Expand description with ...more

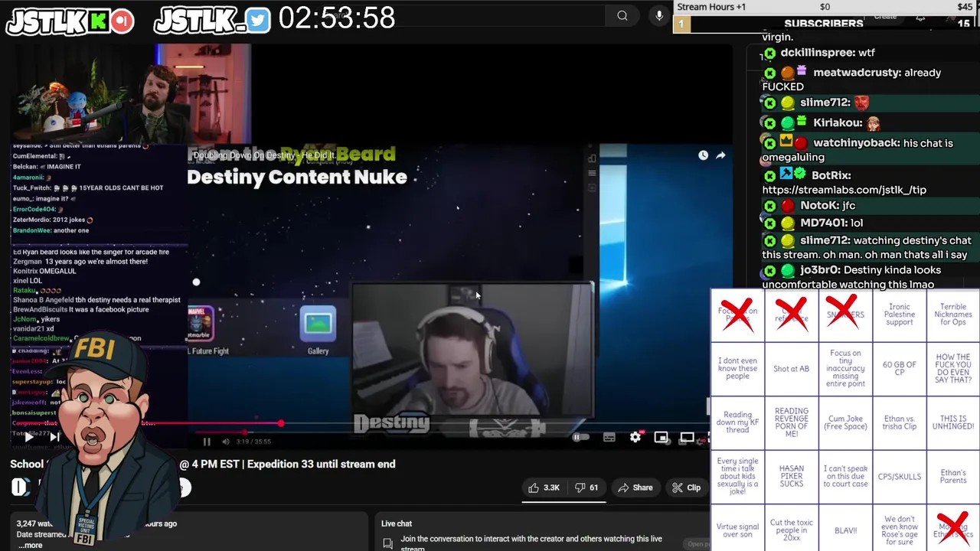click(30, 546)
